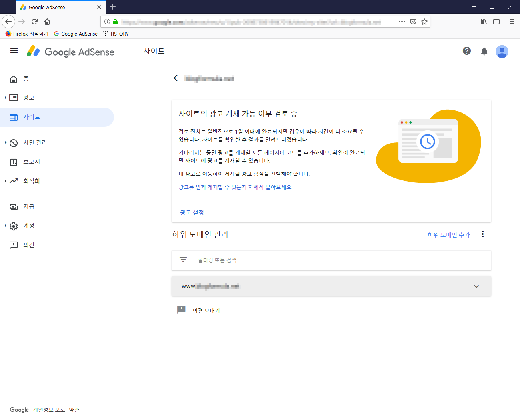Open the subdomain three-dot more menu
The width and height of the screenshot is (520, 420).
pos(483,234)
